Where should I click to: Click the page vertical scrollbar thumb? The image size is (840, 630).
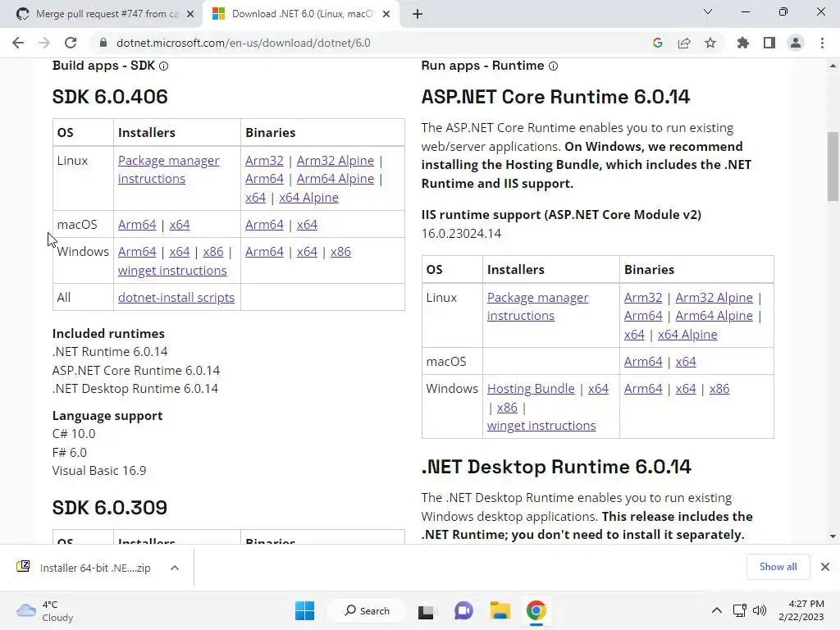tap(833, 166)
